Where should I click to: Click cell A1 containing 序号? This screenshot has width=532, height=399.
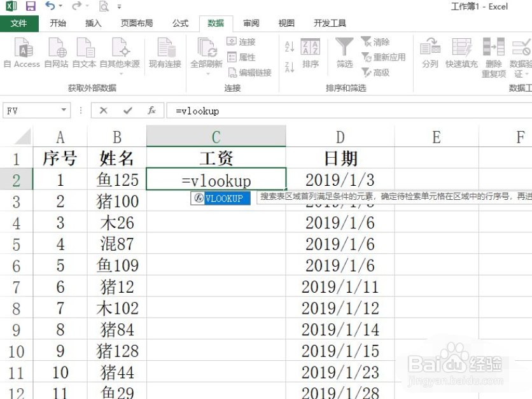pos(60,158)
